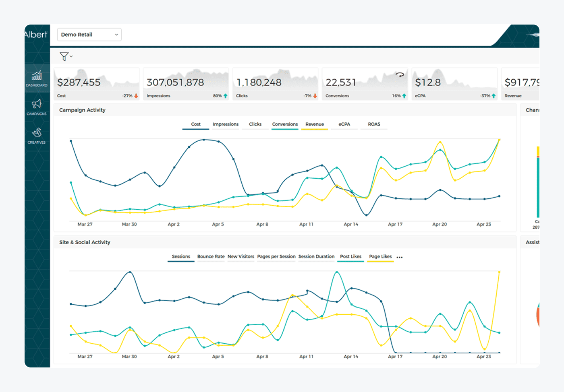The width and height of the screenshot is (564, 392).
Task: Click the eCPA summary card showing $12.8
Action: 454,84
